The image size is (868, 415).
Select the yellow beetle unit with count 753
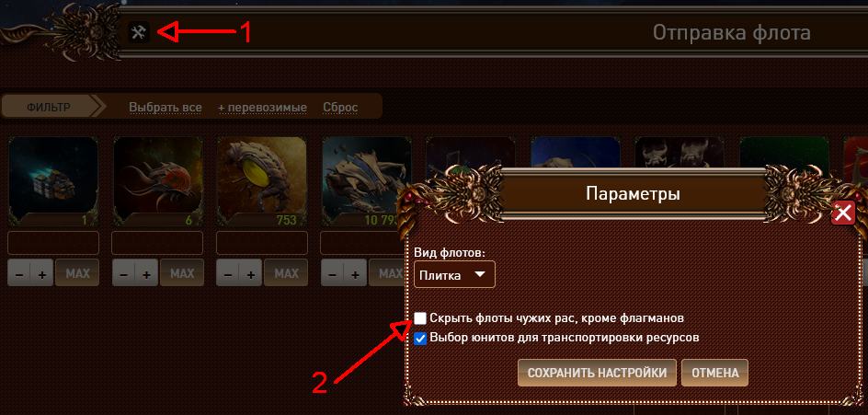262,181
